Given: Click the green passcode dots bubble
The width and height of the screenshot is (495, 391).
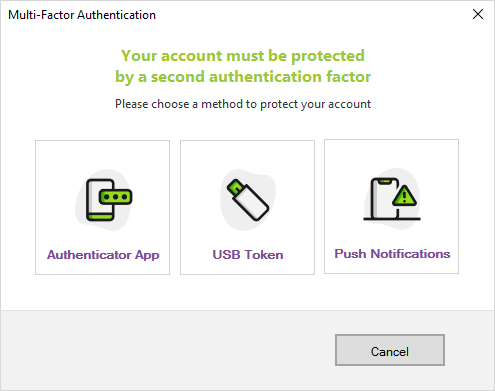Looking at the screenshot, I should pyautogui.click(x=116, y=197).
